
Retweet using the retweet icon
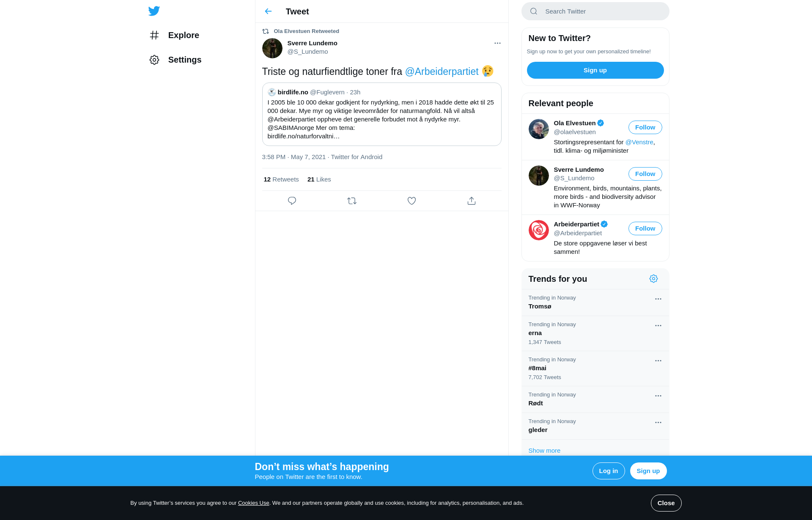point(352,201)
